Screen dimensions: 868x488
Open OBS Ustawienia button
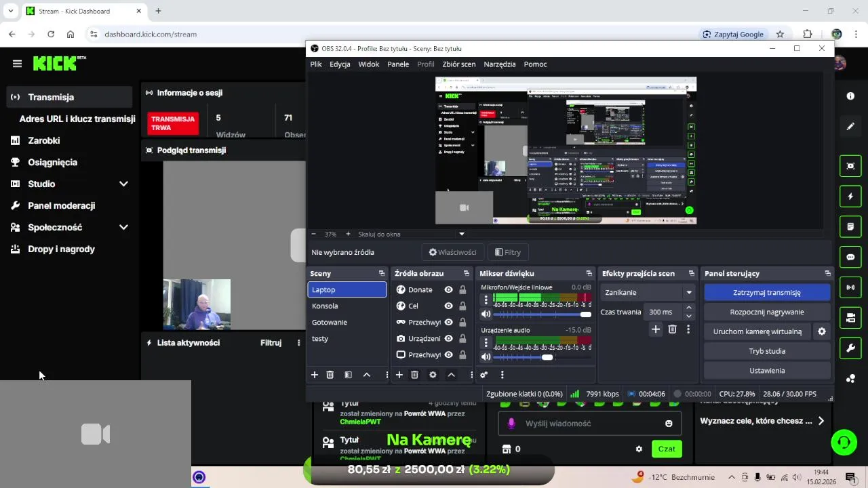click(x=767, y=371)
